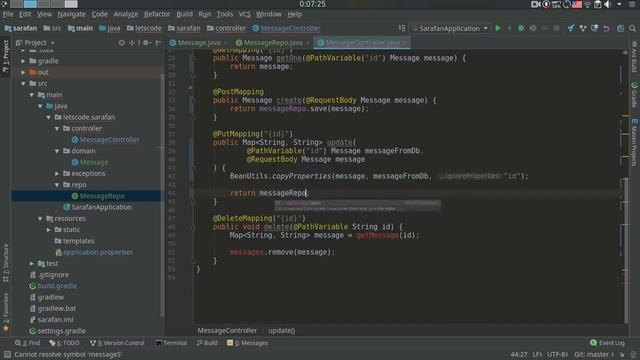Open the VCS menu
Viewport: 640px width, 360px height.
pos(244,14)
